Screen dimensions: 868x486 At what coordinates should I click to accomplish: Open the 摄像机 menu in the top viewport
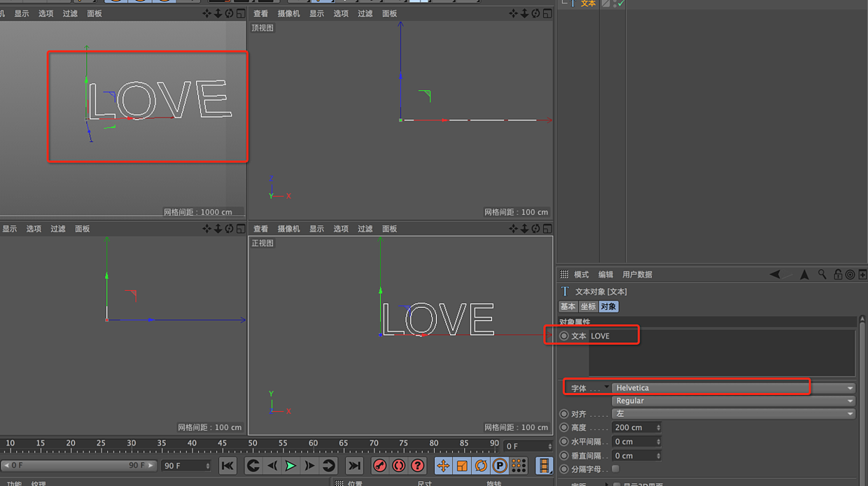click(x=288, y=13)
